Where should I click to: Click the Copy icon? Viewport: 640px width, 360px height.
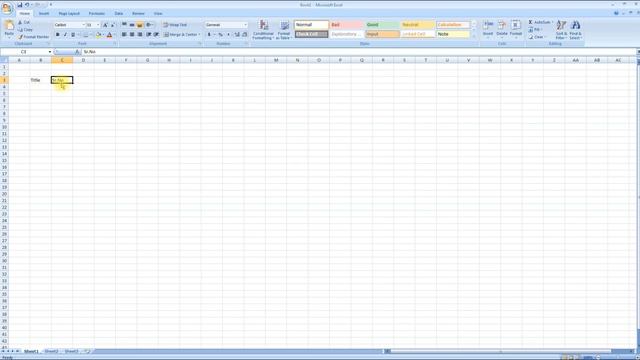pyautogui.click(x=20, y=30)
